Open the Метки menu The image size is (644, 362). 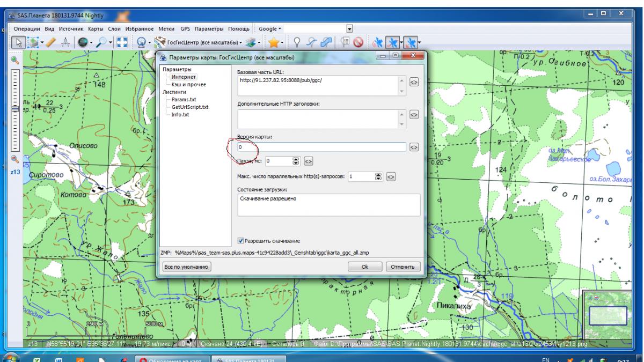pyautogui.click(x=167, y=28)
